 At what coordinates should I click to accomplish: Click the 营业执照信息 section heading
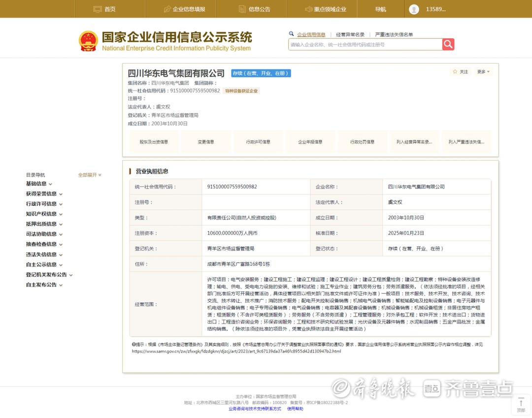(x=152, y=171)
